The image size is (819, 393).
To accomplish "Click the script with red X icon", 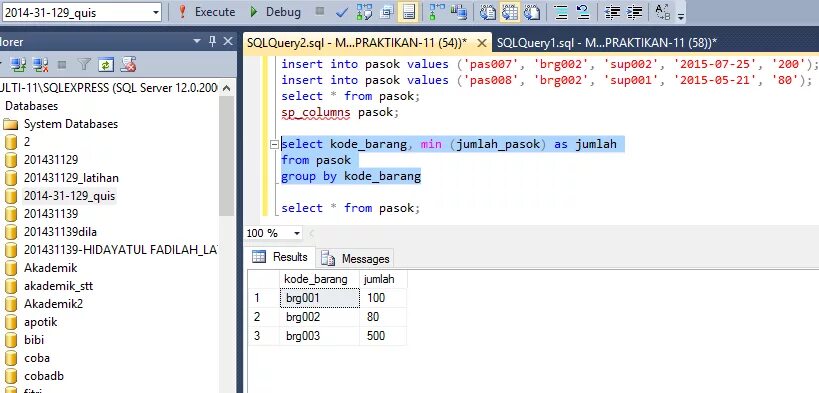I will [128, 65].
